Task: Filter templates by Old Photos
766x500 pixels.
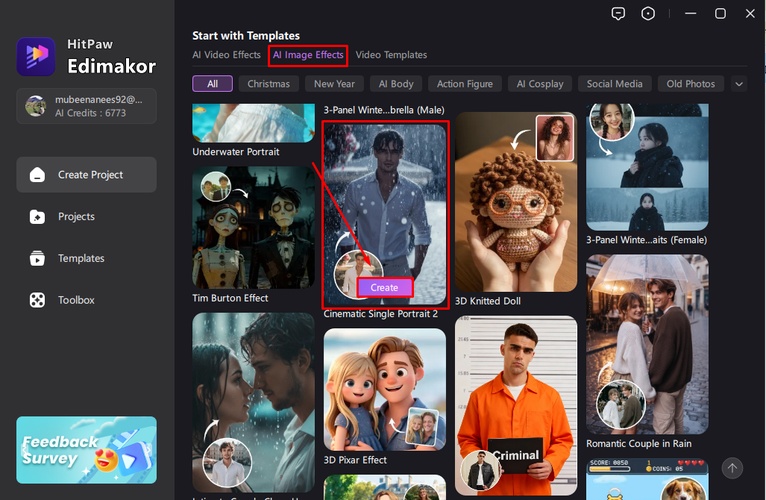Action: (x=691, y=84)
